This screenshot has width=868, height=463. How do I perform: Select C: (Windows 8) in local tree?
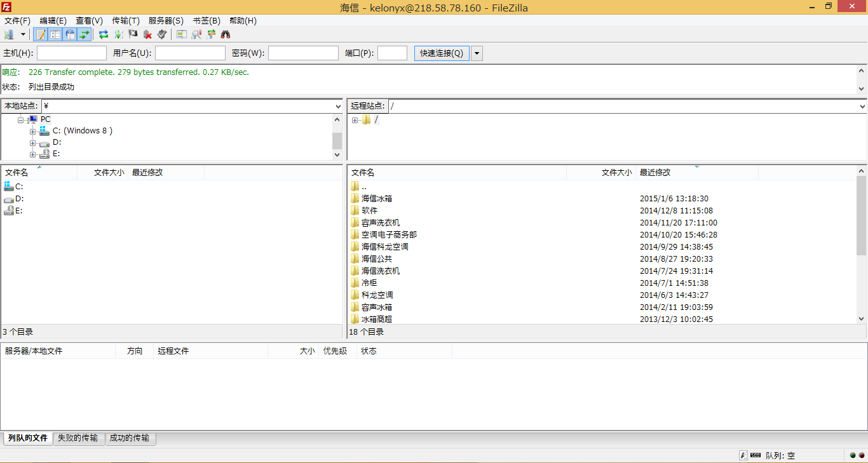click(83, 131)
